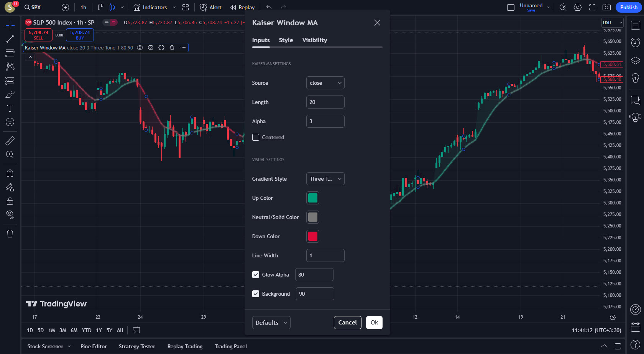Image resolution: width=644 pixels, height=354 pixels.
Task: Open the Defaults dropdown
Action: coord(271,323)
